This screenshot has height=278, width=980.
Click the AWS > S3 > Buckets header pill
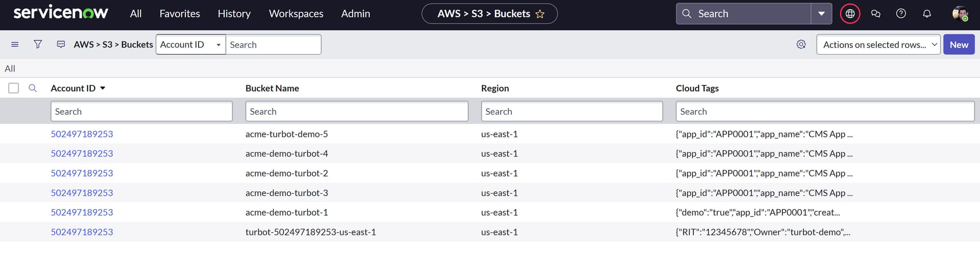pos(489,14)
